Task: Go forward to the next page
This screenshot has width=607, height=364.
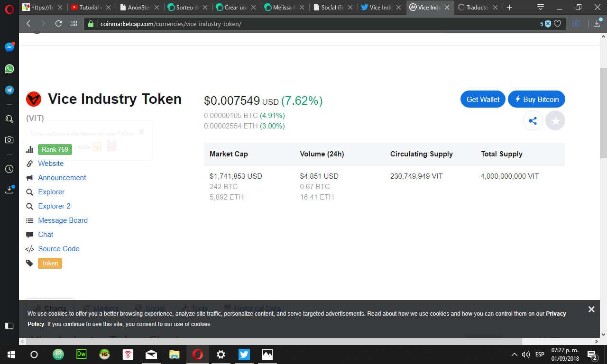Action: pos(43,24)
